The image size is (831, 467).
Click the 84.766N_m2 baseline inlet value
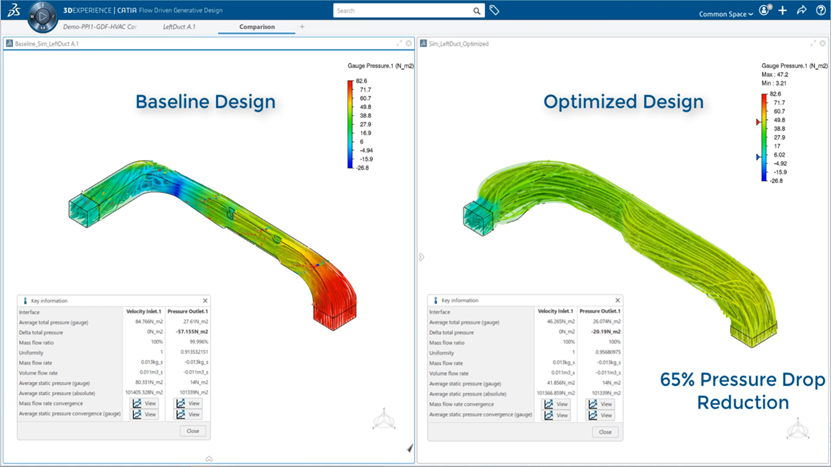click(149, 322)
